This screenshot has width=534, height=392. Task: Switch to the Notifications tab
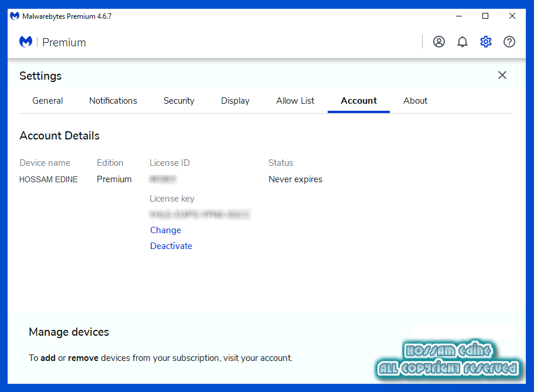pos(113,101)
